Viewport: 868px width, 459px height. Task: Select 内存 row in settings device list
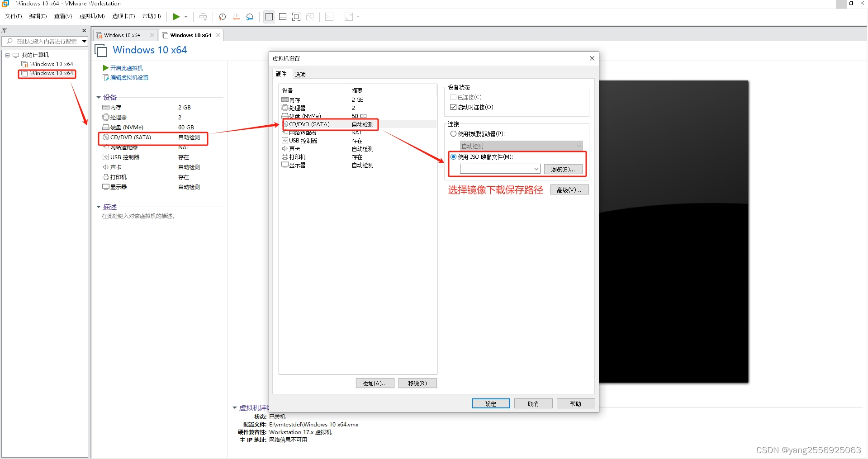358,100
